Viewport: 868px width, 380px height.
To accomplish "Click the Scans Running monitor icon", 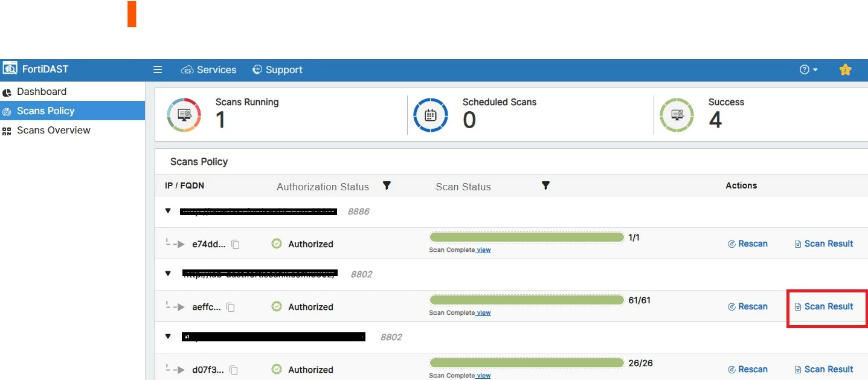I will coord(184,115).
